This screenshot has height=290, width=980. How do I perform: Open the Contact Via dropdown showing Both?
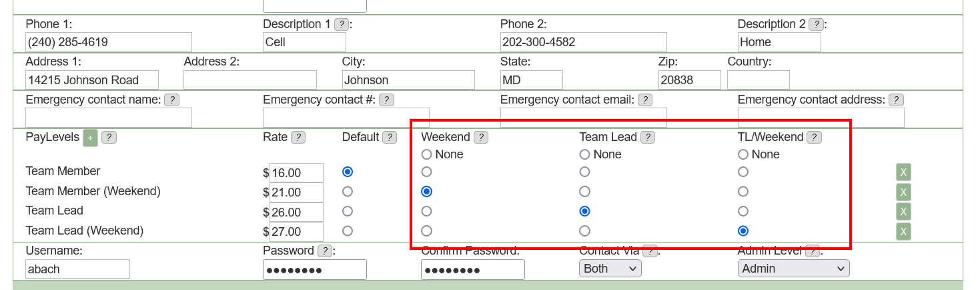[610, 269]
